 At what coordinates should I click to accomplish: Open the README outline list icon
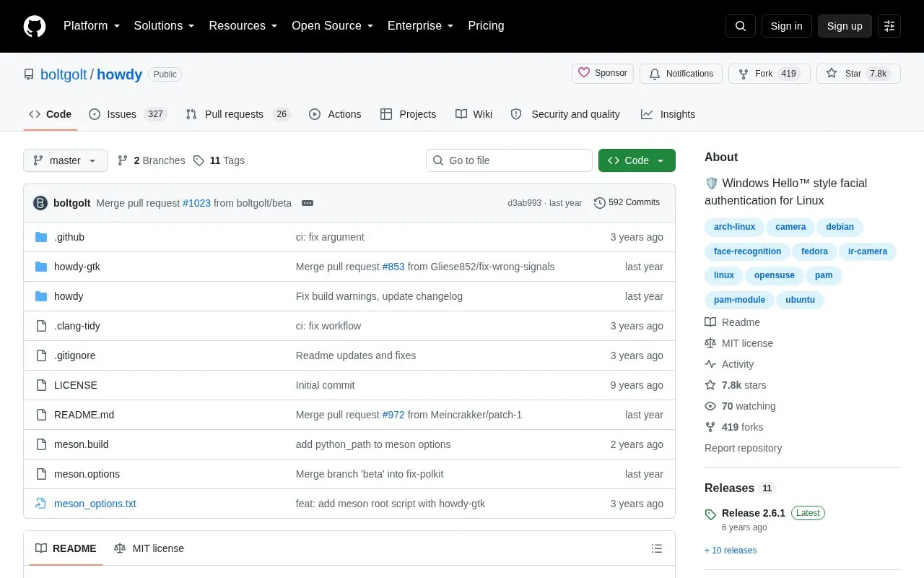click(657, 548)
